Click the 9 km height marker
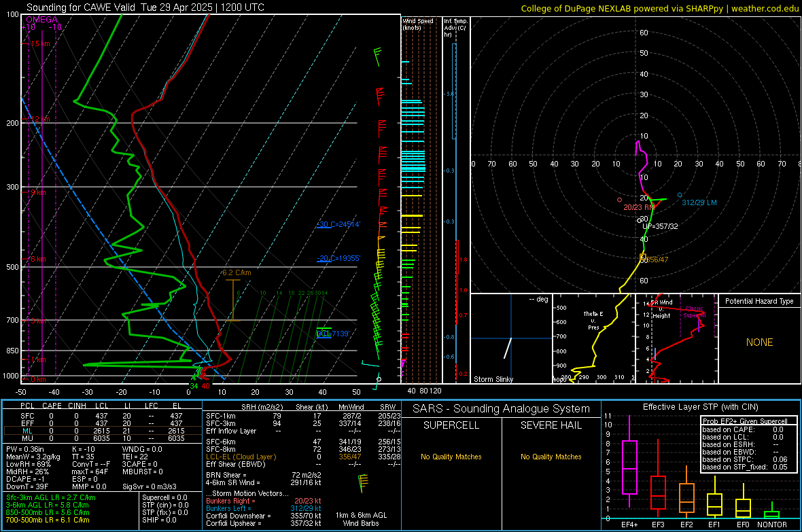The width and height of the screenshot is (802, 532). pos(38,192)
